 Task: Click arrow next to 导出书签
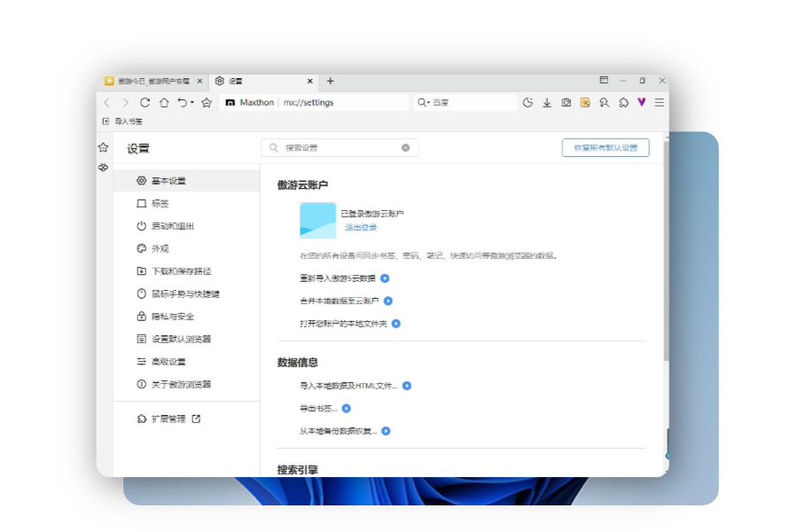346,408
